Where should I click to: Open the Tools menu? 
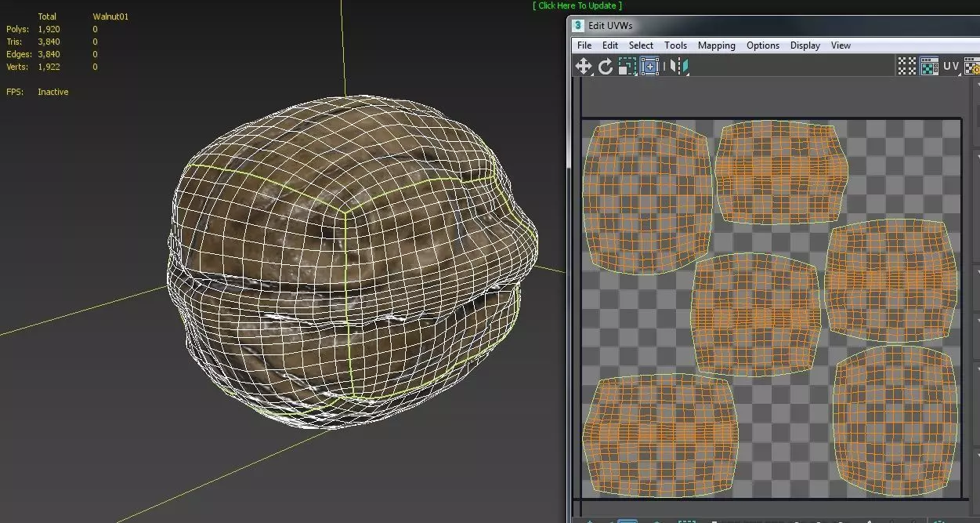point(675,45)
